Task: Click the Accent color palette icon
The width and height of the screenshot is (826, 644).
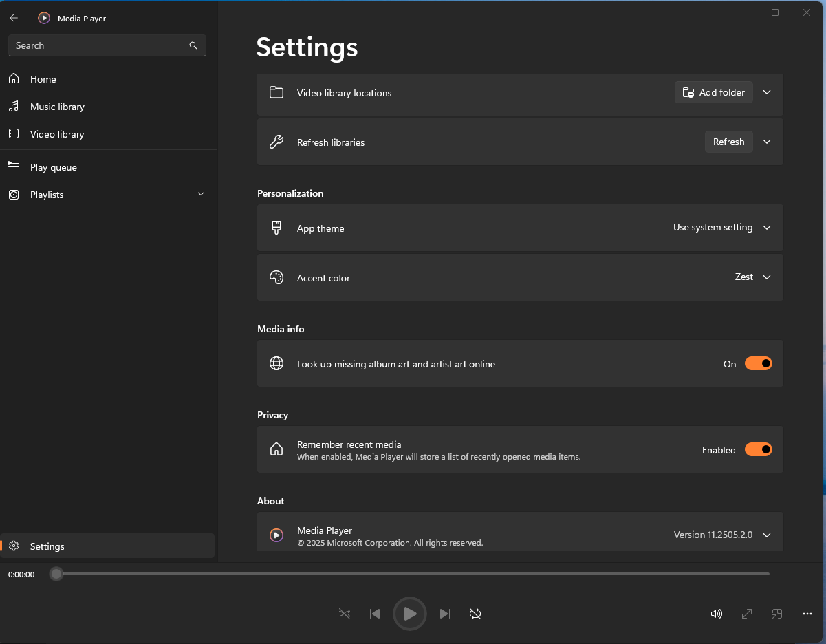Action: tap(276, 277)
